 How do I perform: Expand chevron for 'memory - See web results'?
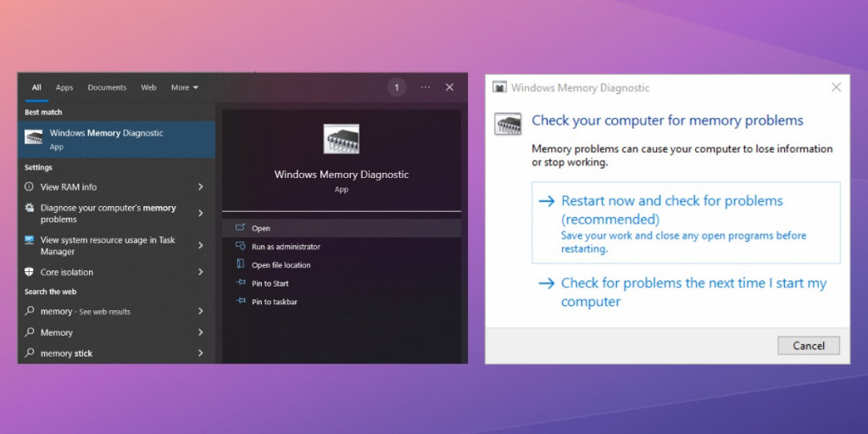200,311
